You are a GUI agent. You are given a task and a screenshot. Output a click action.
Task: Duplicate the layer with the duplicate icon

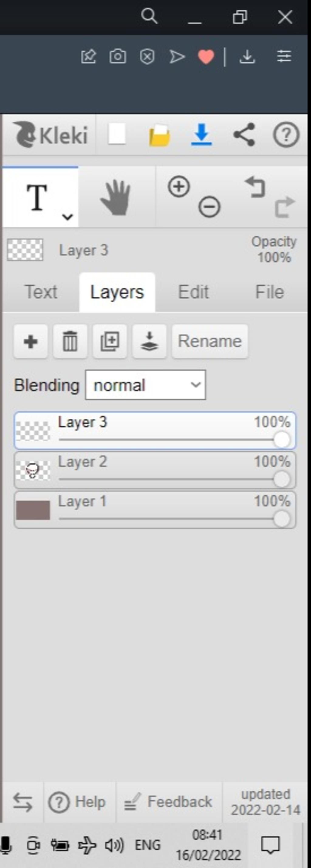[110, 341]
